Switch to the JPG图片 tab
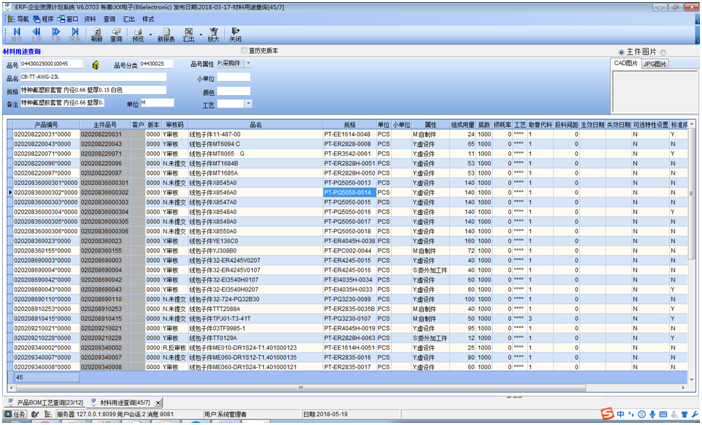The width and height of the screenshot is (702, 425). point(656,63)
